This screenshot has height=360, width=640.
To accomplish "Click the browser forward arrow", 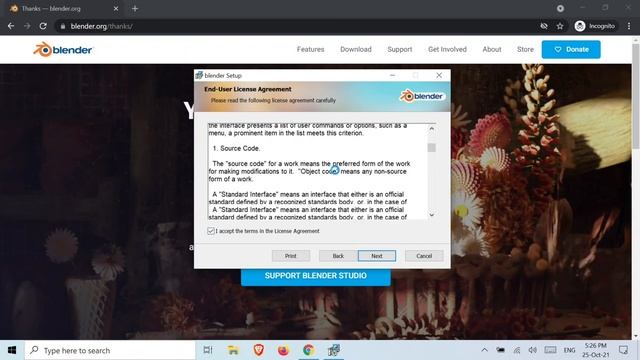I will 27,26.
